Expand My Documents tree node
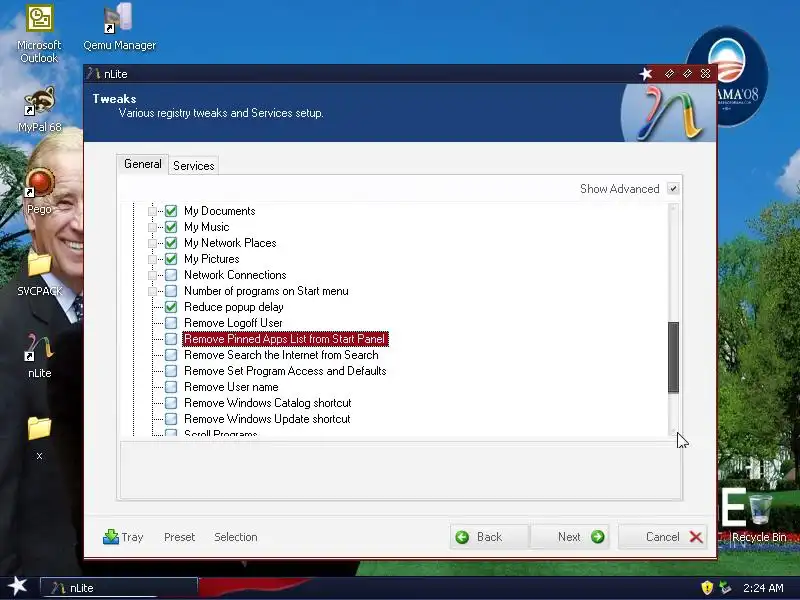800x600 pixels. tap(152, 211)
